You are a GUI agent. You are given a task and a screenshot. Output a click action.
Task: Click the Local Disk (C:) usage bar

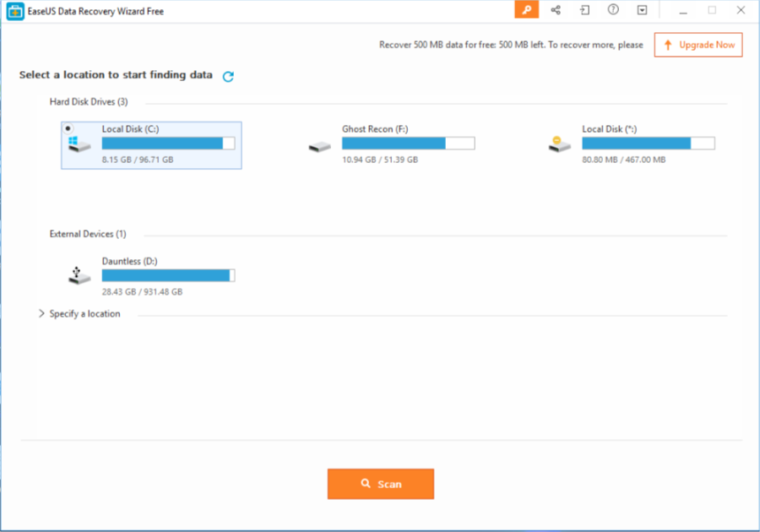pyautogui.click(x=168, y=143)
